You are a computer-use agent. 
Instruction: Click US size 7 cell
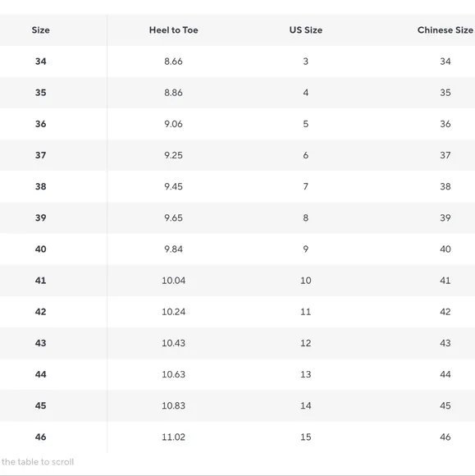coord(306,186)
